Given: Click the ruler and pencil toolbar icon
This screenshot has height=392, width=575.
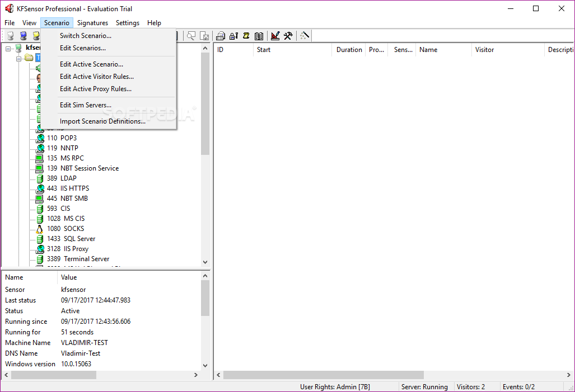Looking at the screenshot, I should point(275,36).
